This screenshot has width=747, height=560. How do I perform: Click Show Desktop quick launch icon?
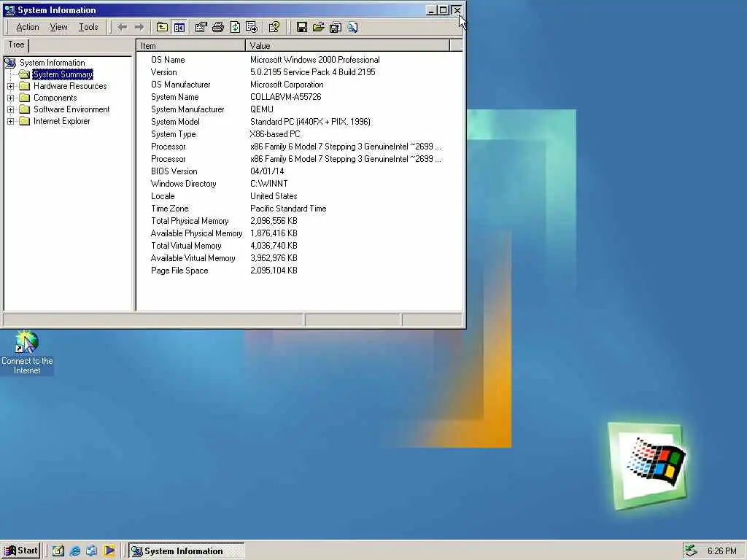58,551
